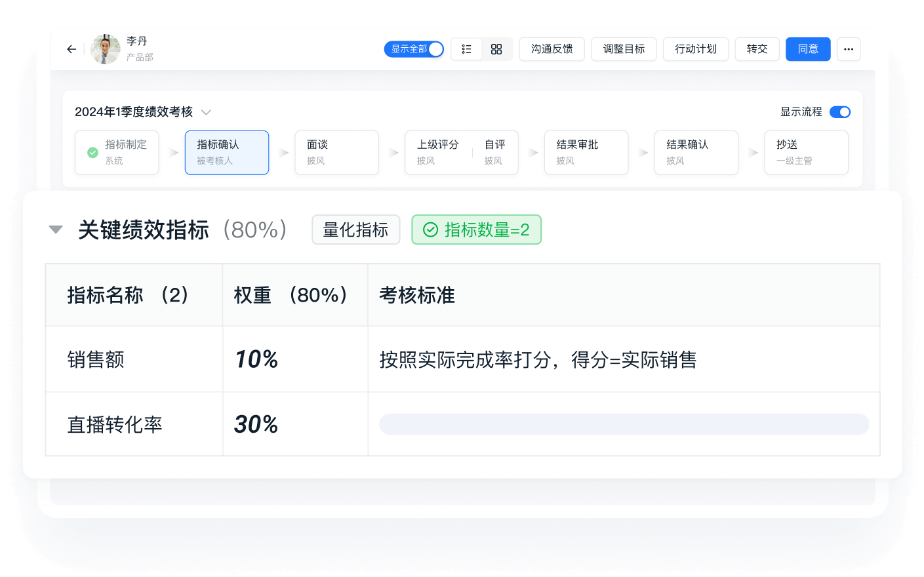
Task: Disable the 显示流程 toggle
Action: tap(839, 111)
